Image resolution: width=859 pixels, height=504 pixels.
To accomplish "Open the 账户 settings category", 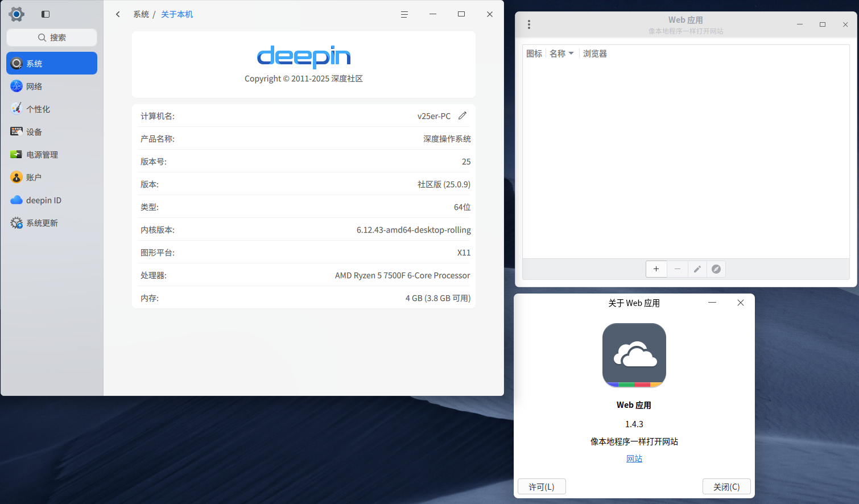I will [52, 177].
